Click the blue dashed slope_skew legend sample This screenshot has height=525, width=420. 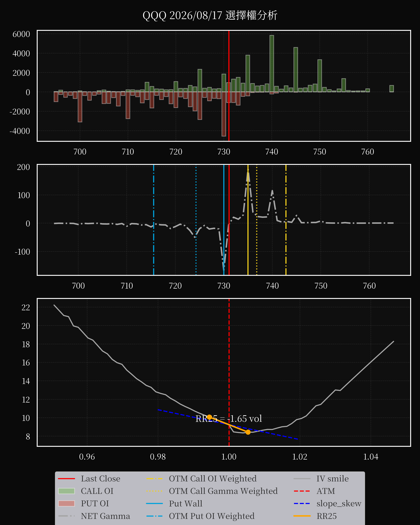coord(302,503)
